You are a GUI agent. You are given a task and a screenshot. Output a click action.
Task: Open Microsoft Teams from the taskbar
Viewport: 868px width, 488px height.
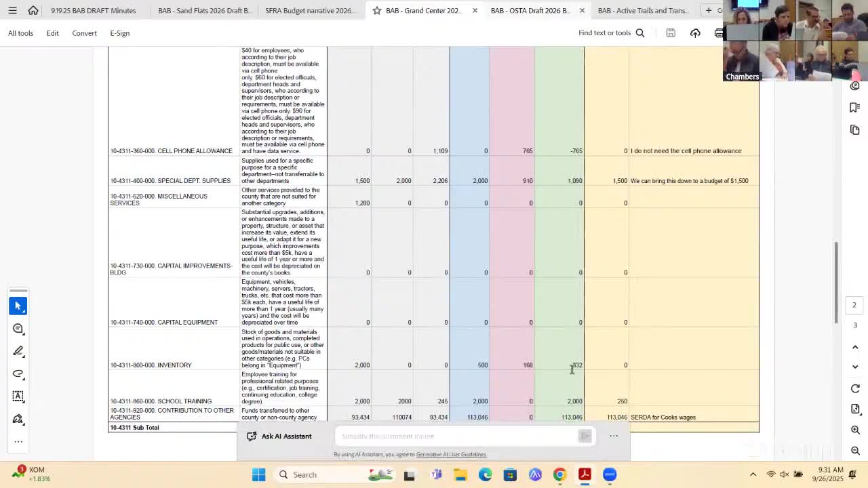[436, 474]
